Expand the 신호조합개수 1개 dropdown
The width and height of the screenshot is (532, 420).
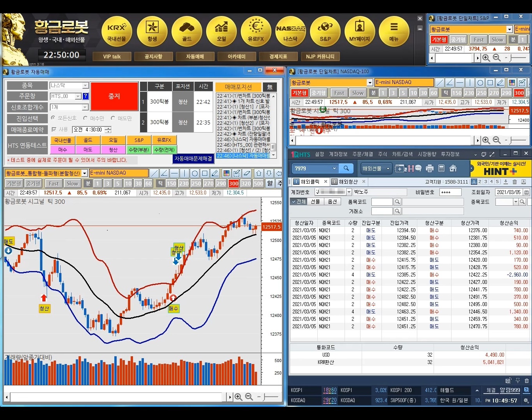pos(85,107)
